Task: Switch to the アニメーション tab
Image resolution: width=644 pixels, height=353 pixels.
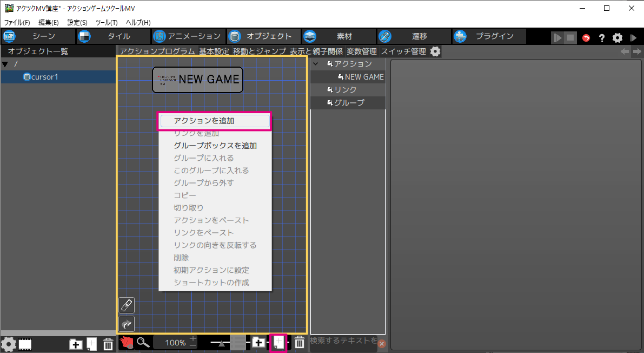Action: coord(187,36)
